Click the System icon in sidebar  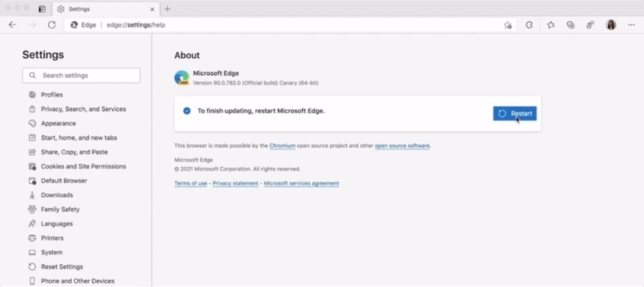pos(32,252)
